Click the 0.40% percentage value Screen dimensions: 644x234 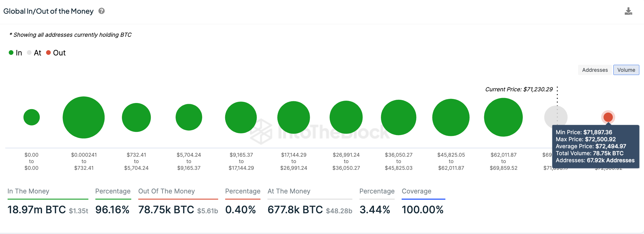pyautogui.click(x=241, y=210)
